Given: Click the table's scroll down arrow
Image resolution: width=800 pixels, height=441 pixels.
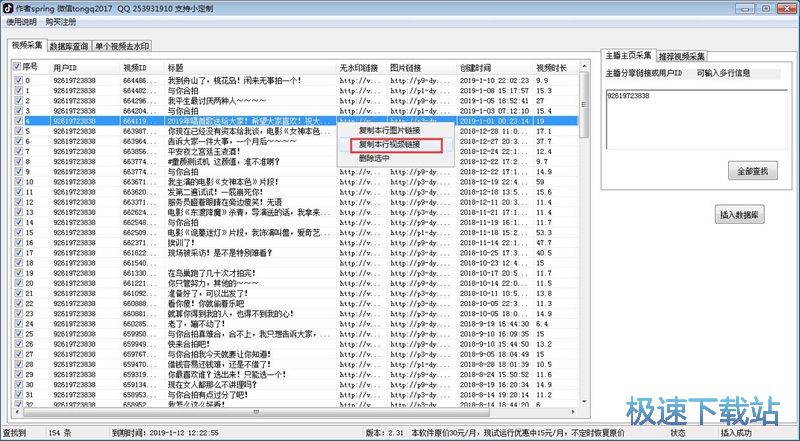Looking at the screenshot, I should 584,402.
